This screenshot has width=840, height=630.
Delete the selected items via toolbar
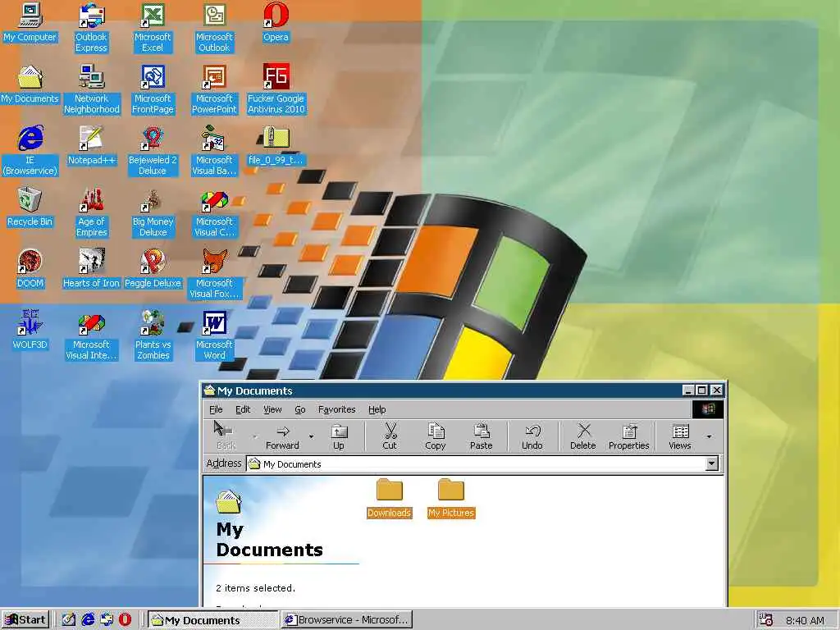click(583, 436)
